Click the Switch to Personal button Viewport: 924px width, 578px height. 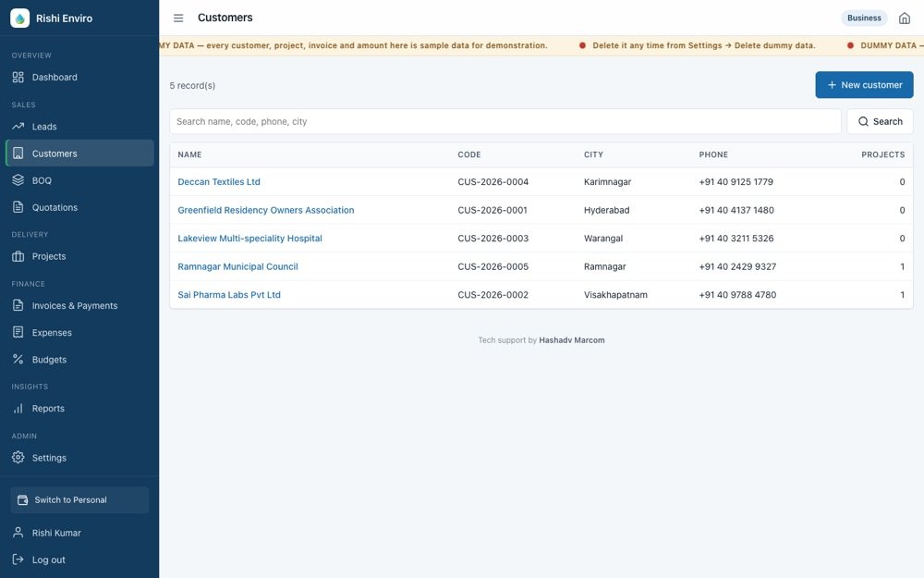click(79, 500)
